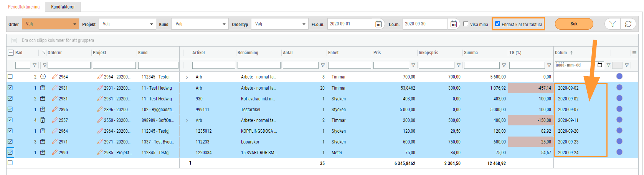Image resolution: width=644 pixels, height=175 pixels.
Task: Check the row with 8 Timmar order 2964
Action: pyautogui.click(x=10, y=77)
